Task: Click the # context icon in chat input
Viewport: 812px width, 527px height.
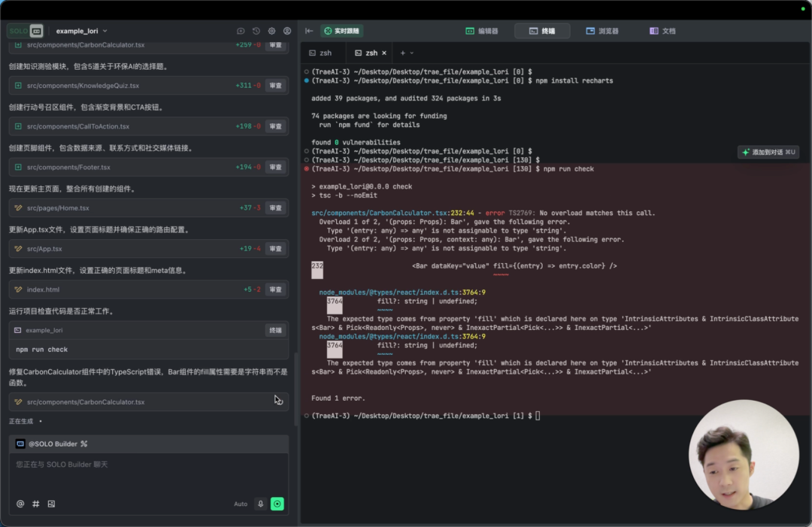Action: (35, 504)
